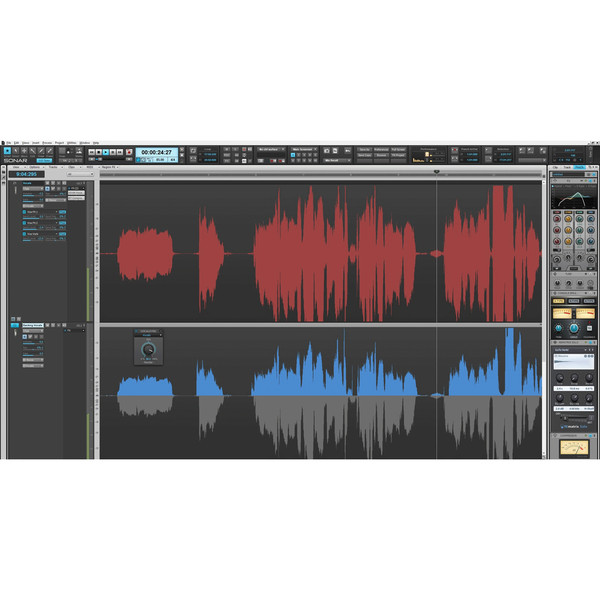Select the Draw tool
600x600 pixels.
pos(41,151)
